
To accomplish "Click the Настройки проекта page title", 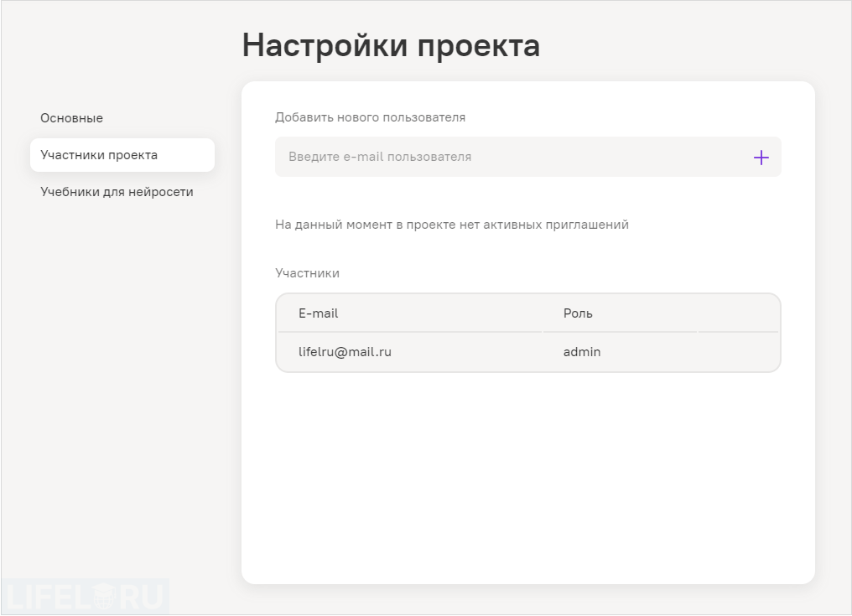I will pos(391,44).
